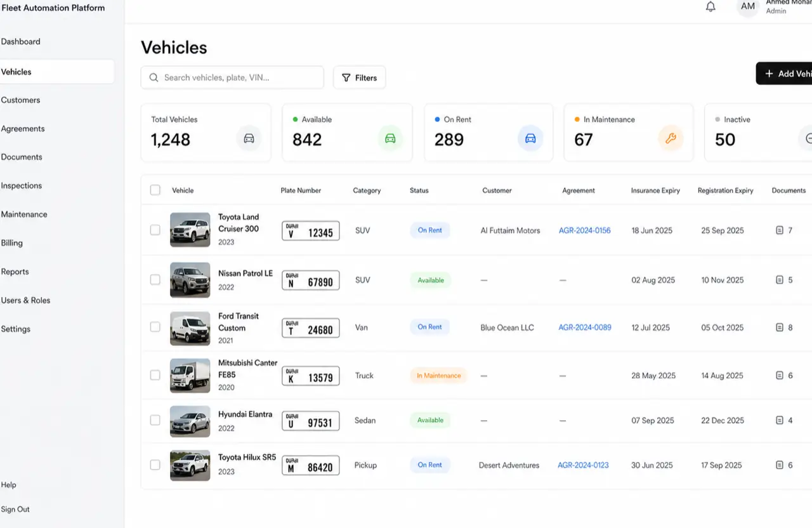
Task: Open the AM user avatar menu
Action: (x=748, y=7)
